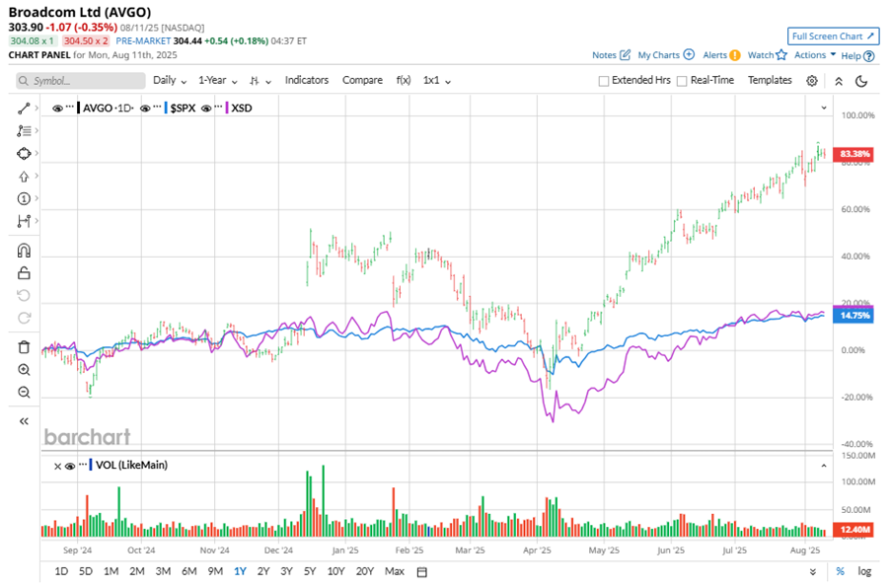Open Full Screen Chart
This screenshot has width=891, height=588.
tap(833, 36)
